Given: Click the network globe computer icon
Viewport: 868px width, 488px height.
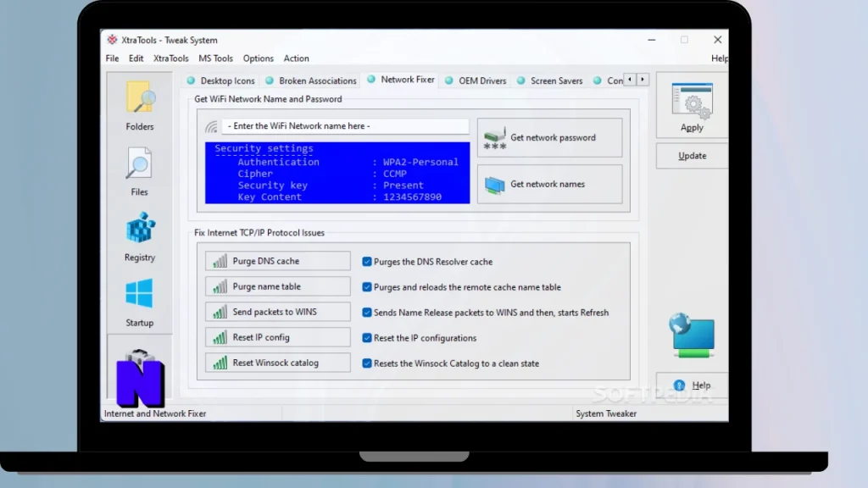Looking at the screenshot, I should [x=692, y=335].
